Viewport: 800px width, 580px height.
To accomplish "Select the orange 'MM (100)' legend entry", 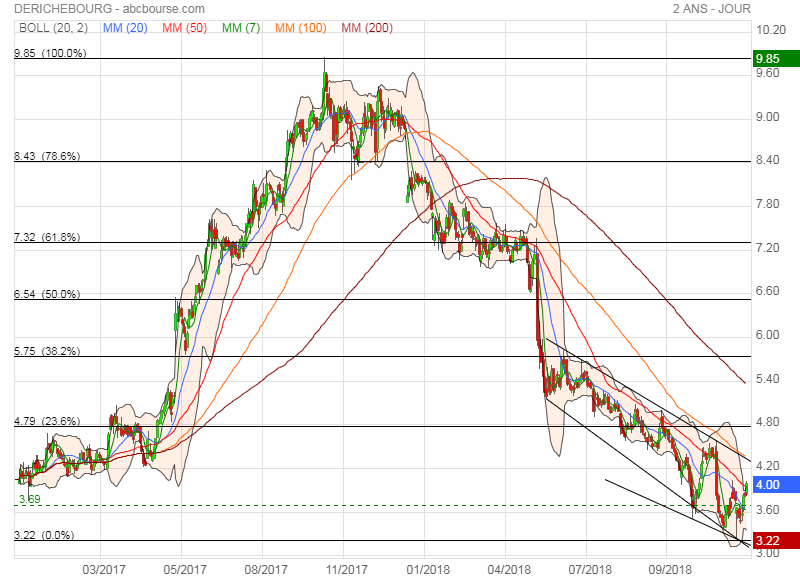I will point(301,28).
